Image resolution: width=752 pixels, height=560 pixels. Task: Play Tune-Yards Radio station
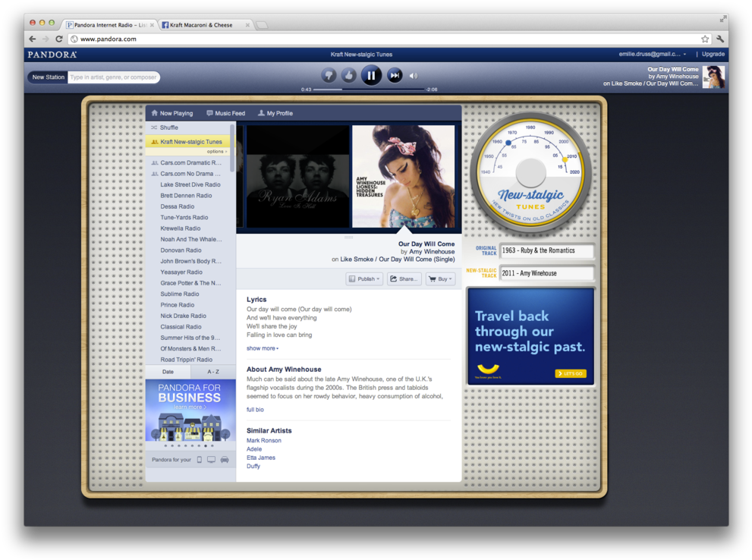(x=184, y=218)
